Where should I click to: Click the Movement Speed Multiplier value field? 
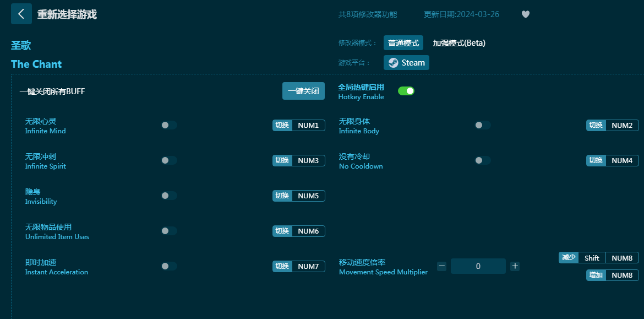click(x=478, y=266)
